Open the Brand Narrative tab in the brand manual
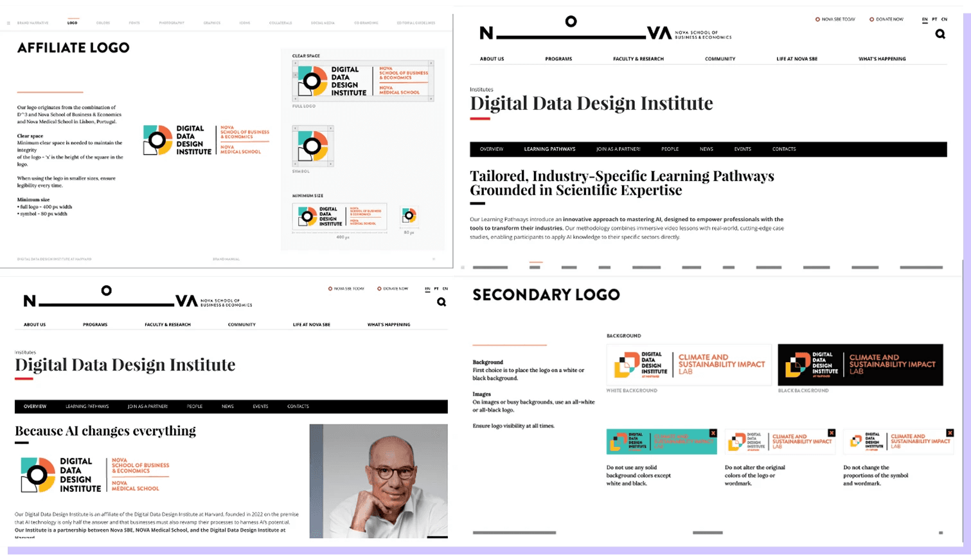The height and width of the screenshot is (560, 971). click(x=33, y=23)
